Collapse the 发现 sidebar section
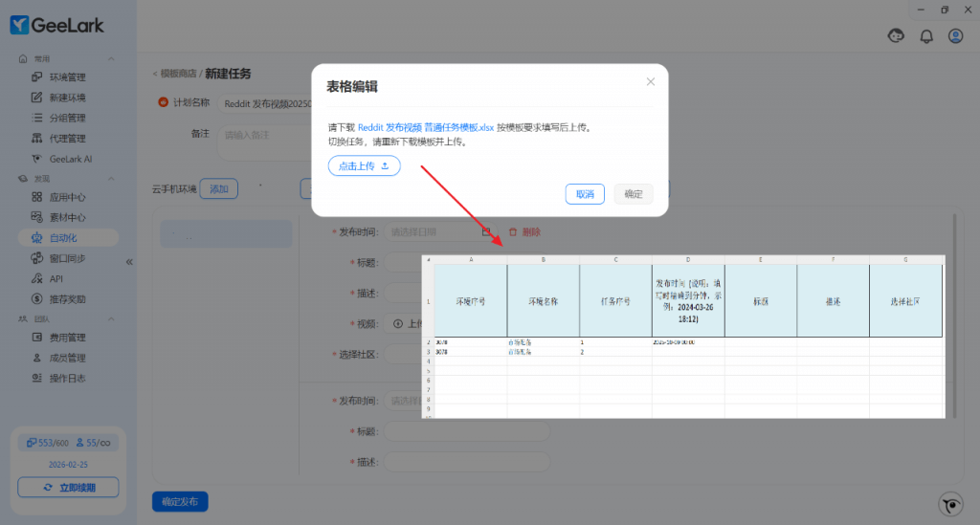 [111, 179]
